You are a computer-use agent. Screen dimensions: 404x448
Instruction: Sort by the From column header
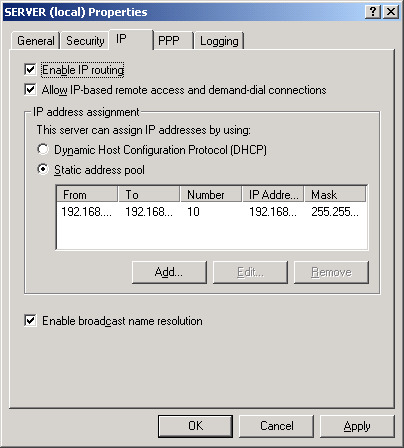87,194
